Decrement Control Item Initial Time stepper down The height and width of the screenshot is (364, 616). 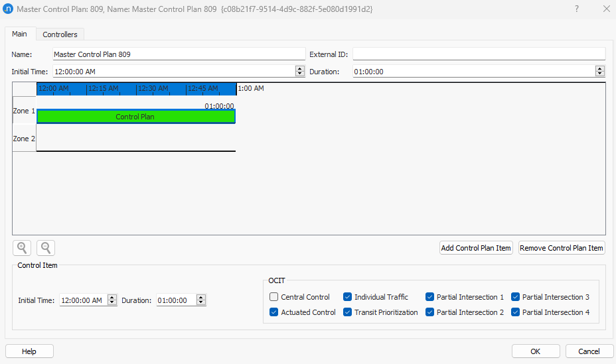click(x=112, y=302)
